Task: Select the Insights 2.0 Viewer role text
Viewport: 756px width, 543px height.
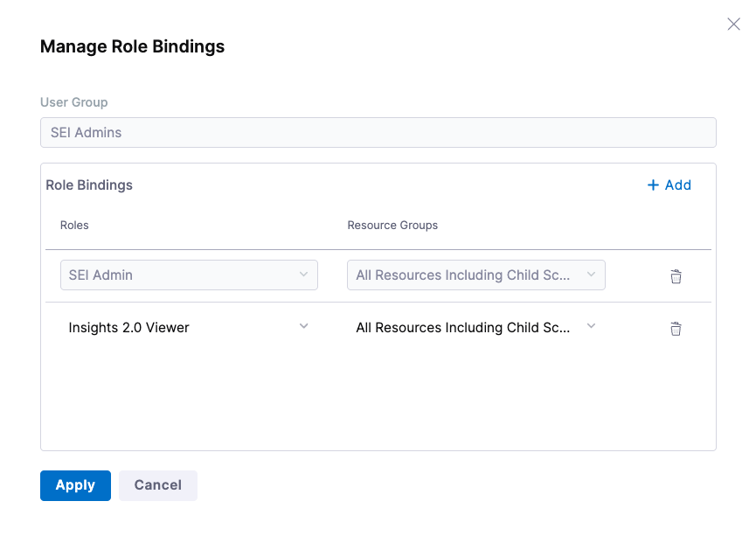Action: [x=129, y=328]
